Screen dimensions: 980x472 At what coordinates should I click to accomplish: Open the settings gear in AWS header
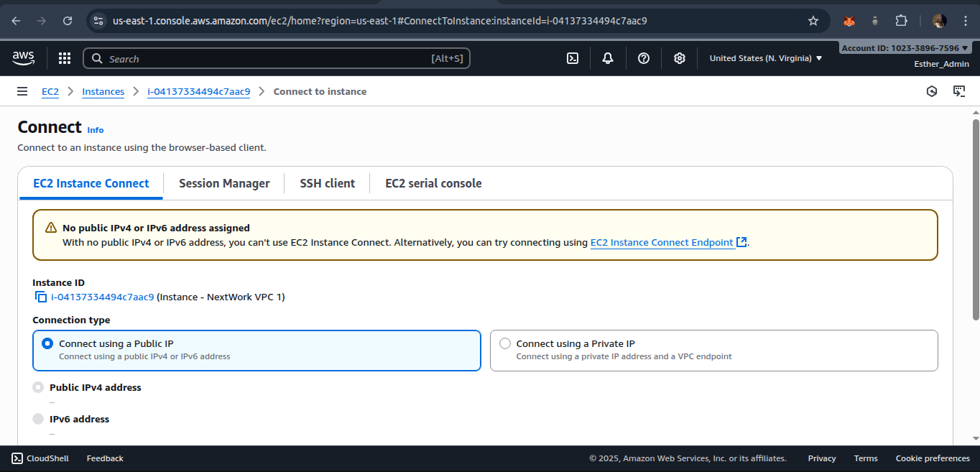(x=680, y=58)
